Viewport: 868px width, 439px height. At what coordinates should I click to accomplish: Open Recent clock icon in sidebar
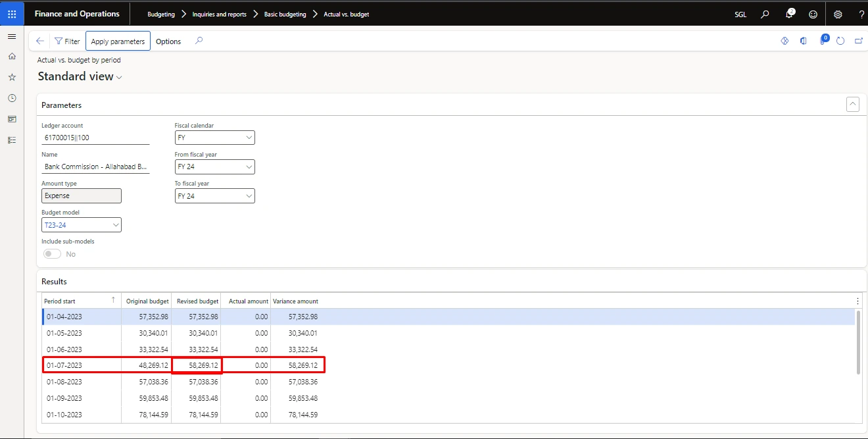click(12, 98)
